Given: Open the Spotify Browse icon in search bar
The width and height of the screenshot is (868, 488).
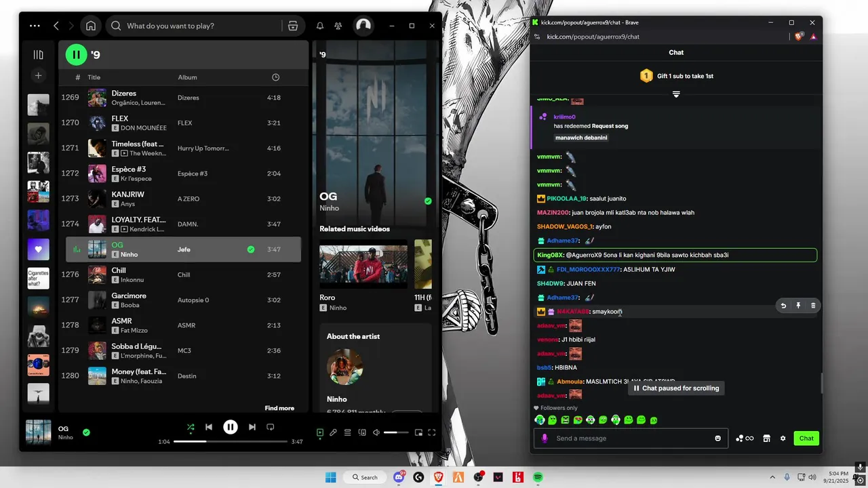Looking at the screenshot, I should 293,26.
